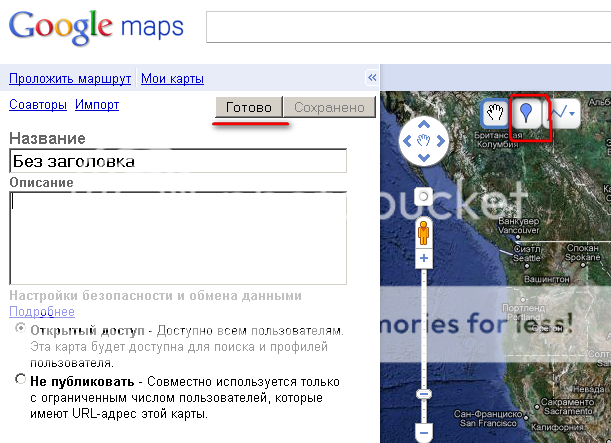This screenshot has width=611, height=443.
Task: Select the hand pan tool on map
Action: point(495,113)
